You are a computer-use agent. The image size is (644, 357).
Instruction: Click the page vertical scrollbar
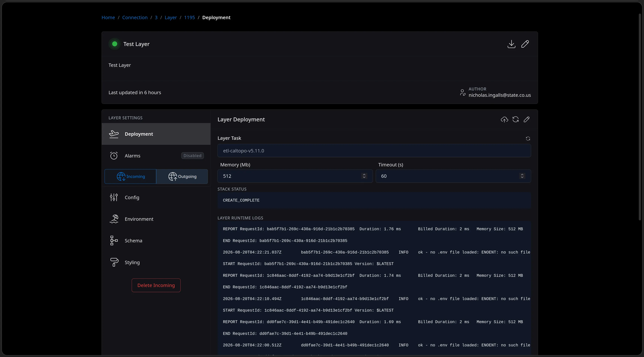(x=640, y=117)
